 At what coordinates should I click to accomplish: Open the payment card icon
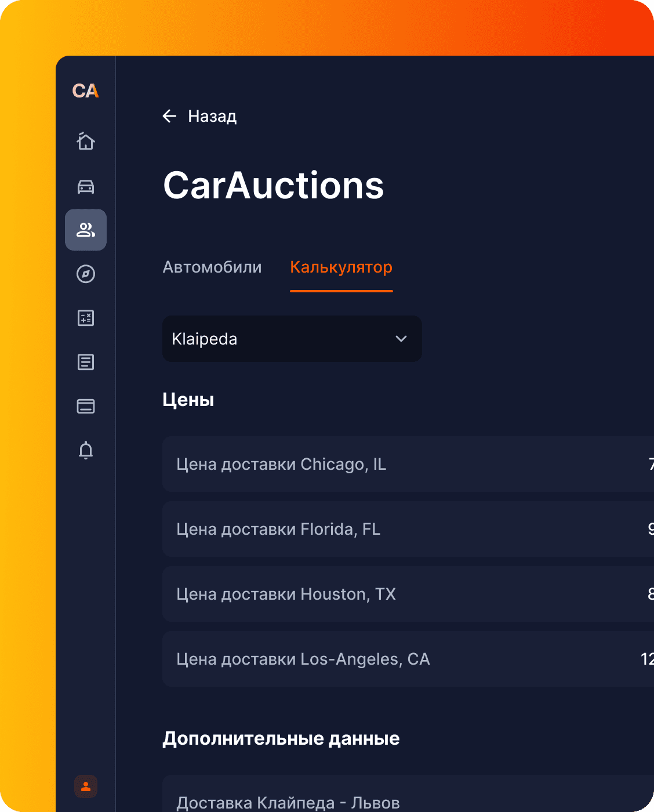86,407
